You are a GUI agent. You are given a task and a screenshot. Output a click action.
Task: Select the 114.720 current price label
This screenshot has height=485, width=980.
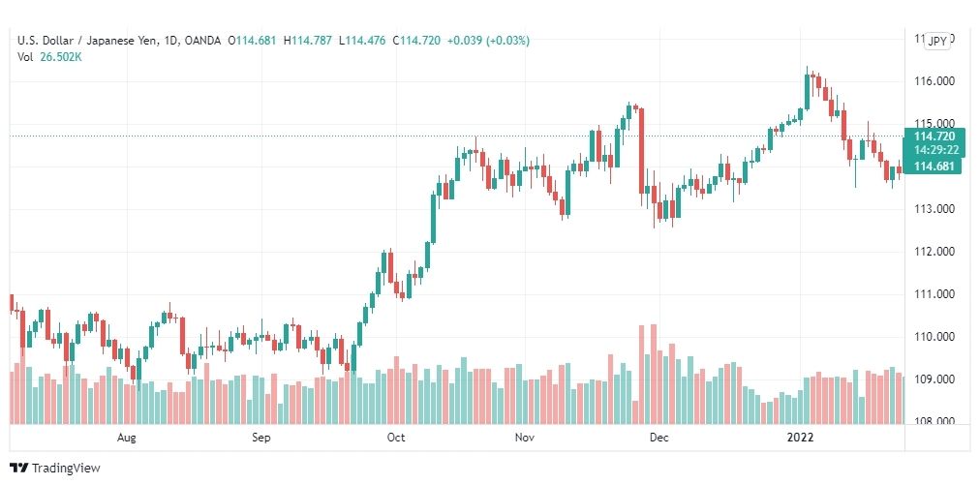point(934,136)
